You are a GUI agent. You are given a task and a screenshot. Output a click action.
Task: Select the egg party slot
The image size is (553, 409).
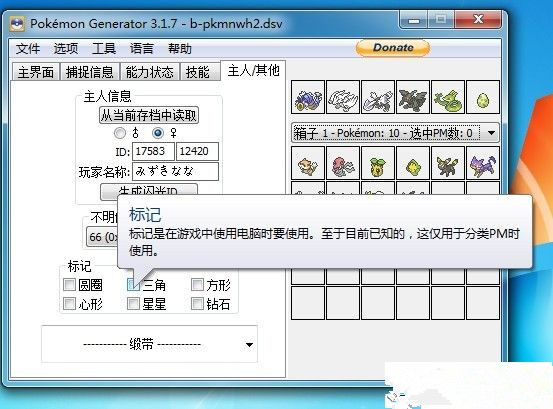point(483,97)
